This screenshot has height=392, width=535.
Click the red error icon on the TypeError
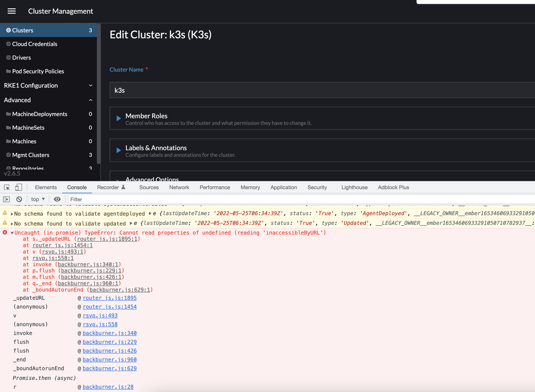[5, 233]
